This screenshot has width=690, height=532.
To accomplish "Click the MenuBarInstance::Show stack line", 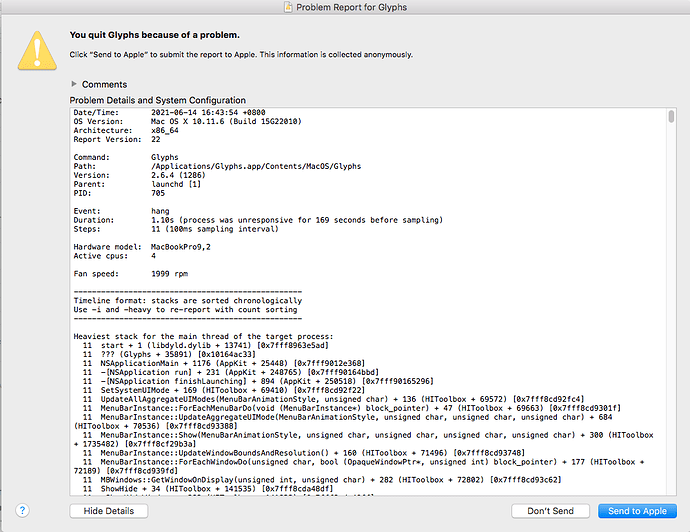I will pyautogui.click(x=363, y=440).
